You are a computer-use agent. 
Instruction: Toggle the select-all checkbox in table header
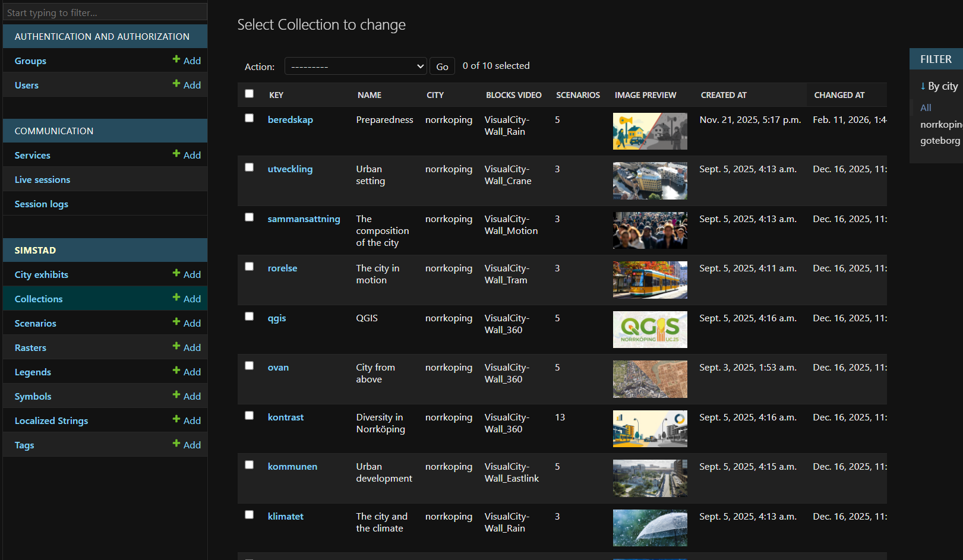(249, 94)
